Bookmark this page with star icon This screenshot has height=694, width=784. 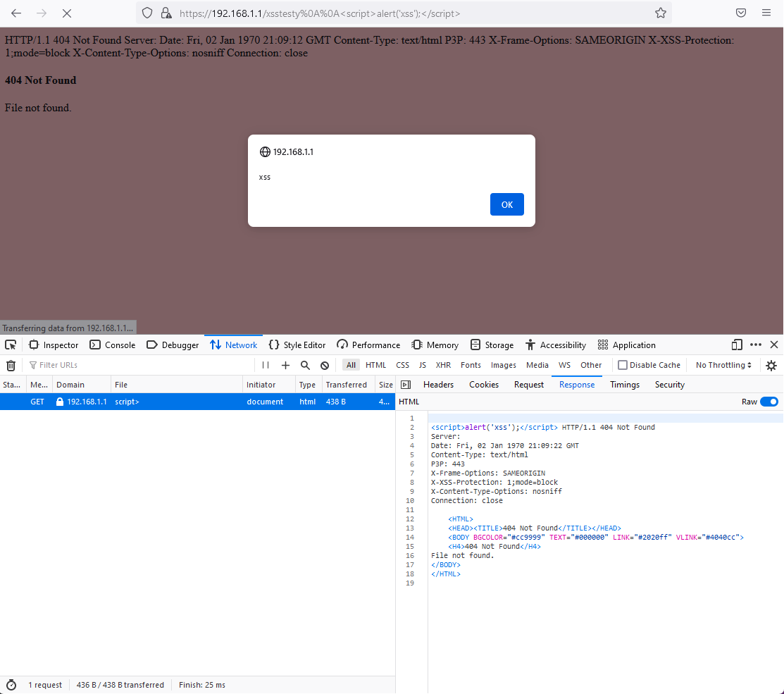(x=661, y=13)
